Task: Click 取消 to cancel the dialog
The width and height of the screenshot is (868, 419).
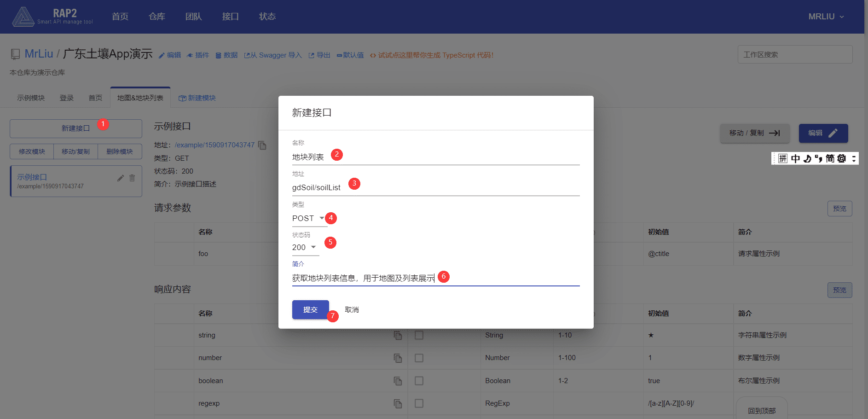Action: click(x=352, y=310)
